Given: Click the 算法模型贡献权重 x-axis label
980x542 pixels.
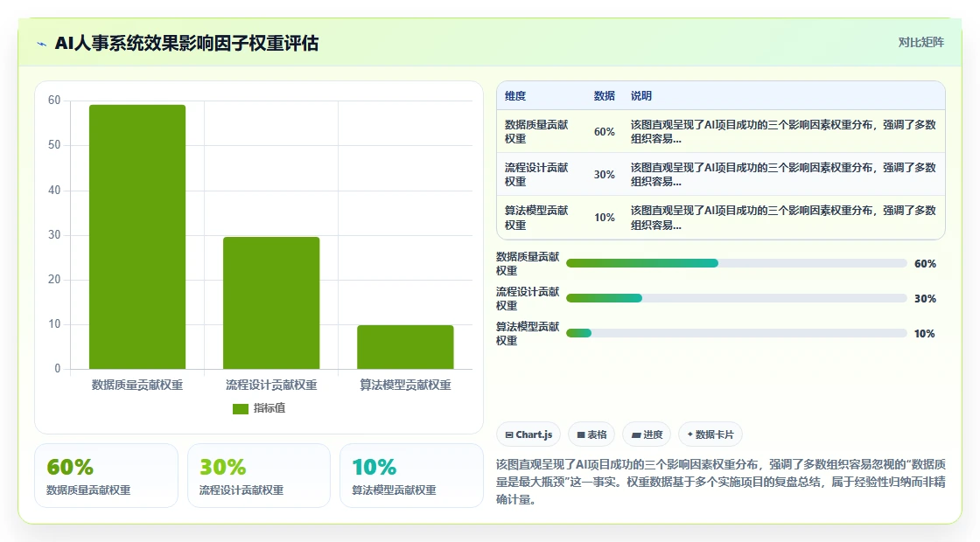Looking at the screenshot, I should click(x=406, y=386).
